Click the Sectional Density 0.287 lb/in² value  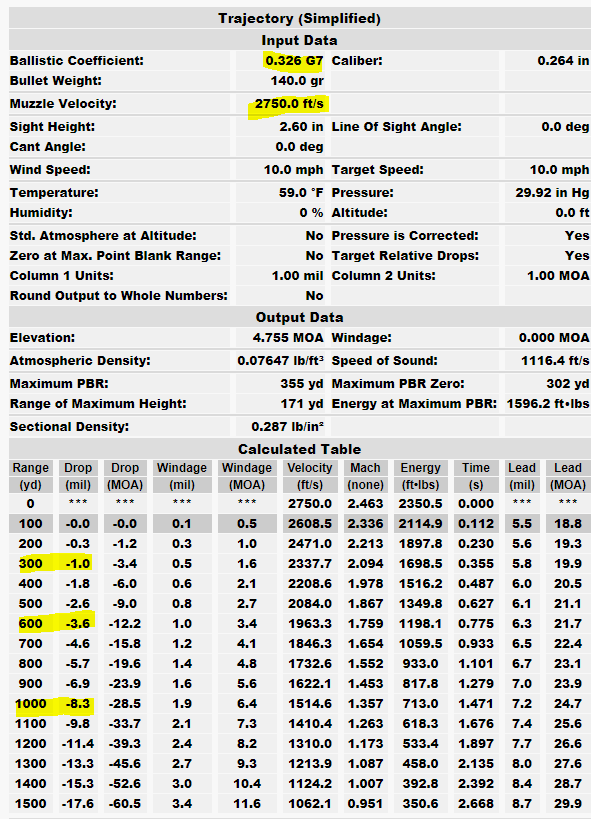287,427
